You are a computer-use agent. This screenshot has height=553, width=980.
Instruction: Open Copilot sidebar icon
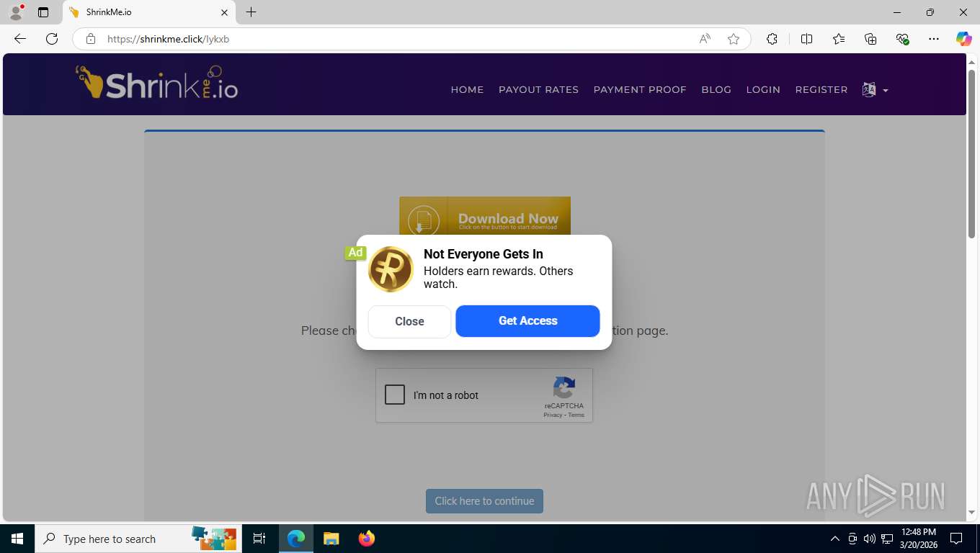pyautogui.click(x=963, y=39)
